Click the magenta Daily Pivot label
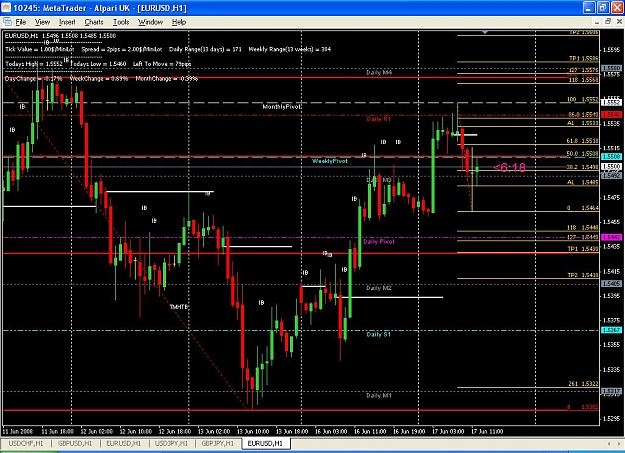The image size is (625, 453). pos(379,242)
